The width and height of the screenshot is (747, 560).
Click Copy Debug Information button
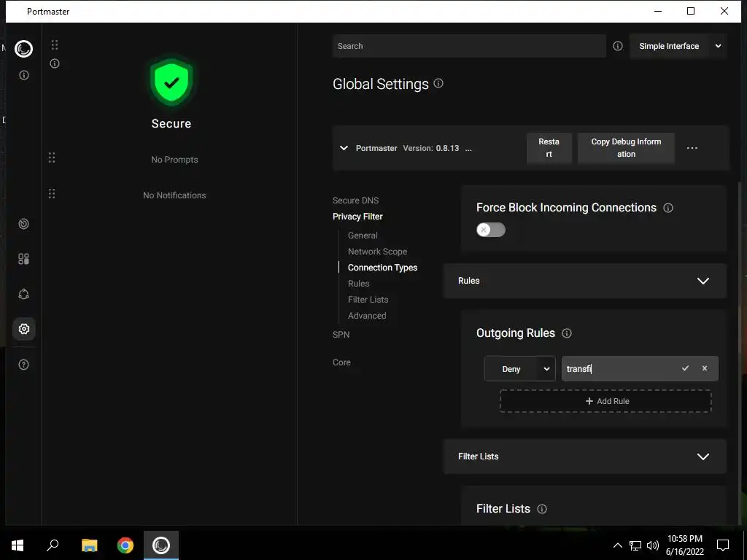click(x=626, y=148)
